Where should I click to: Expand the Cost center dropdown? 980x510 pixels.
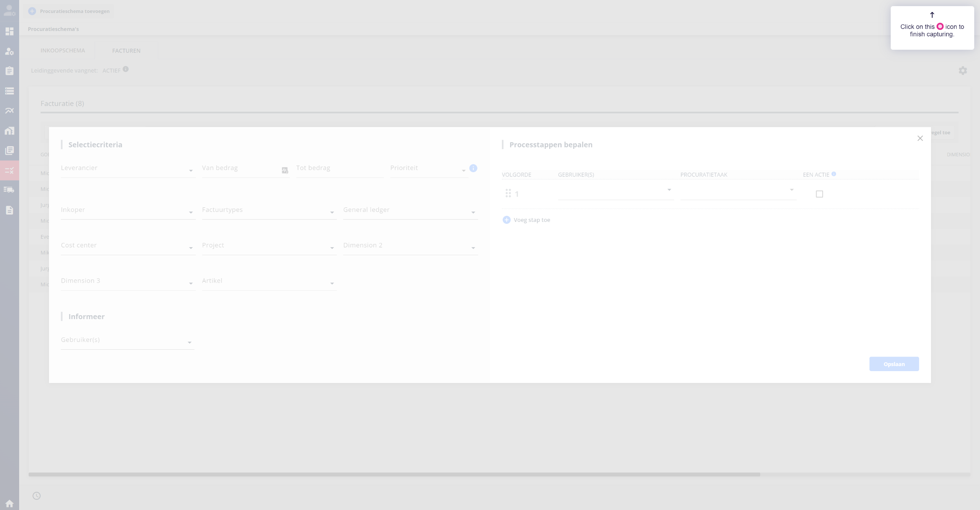(x=127, y=247)
